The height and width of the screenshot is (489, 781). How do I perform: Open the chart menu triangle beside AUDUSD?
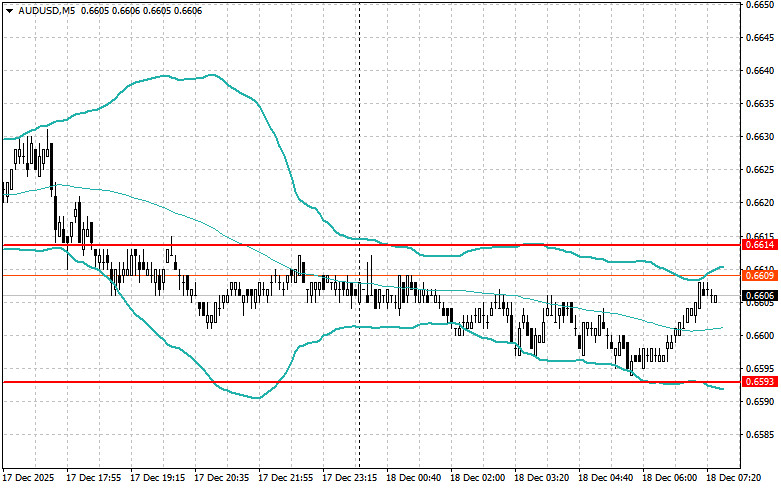(9, 10)
